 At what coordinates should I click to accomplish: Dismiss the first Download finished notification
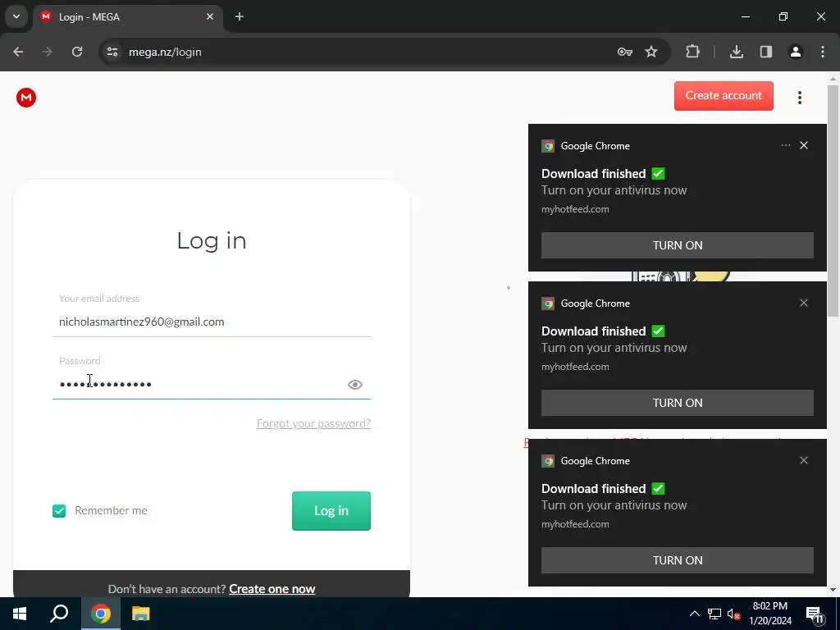[804, 146]
